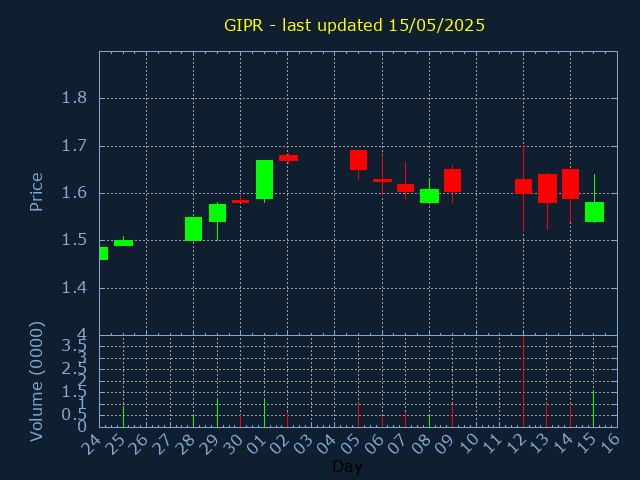
Task: Select day 30 on the x-axis
Action: (233, 444)
